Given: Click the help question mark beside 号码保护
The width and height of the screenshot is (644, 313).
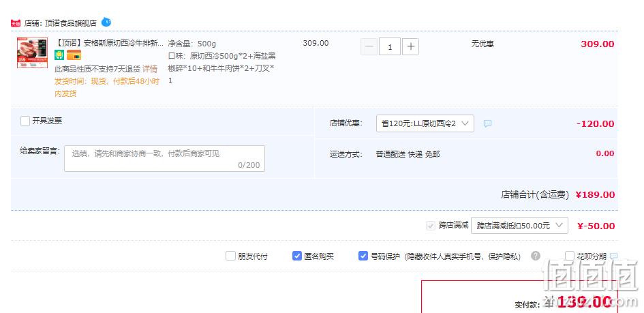Looking at the screenshot, I should 536,256.
